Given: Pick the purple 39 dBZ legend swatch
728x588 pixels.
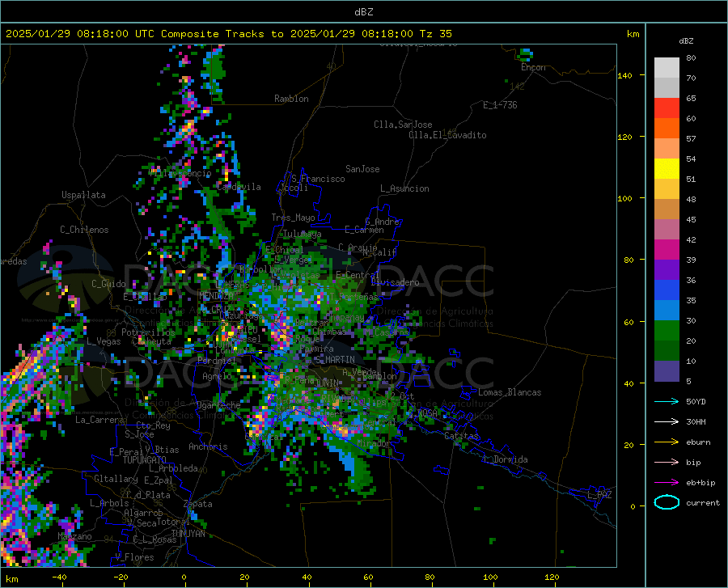Looking at the screenshot, I should (667, 270).
